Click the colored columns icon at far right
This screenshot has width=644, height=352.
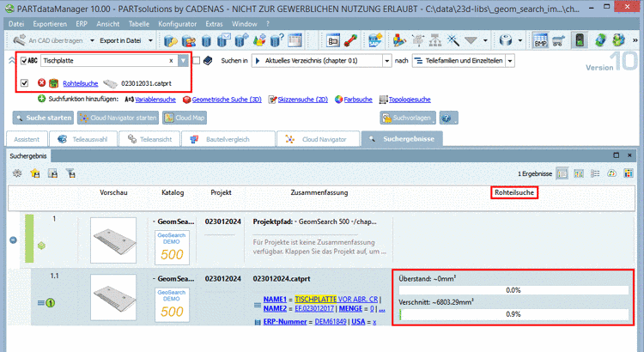click(629, 173)
